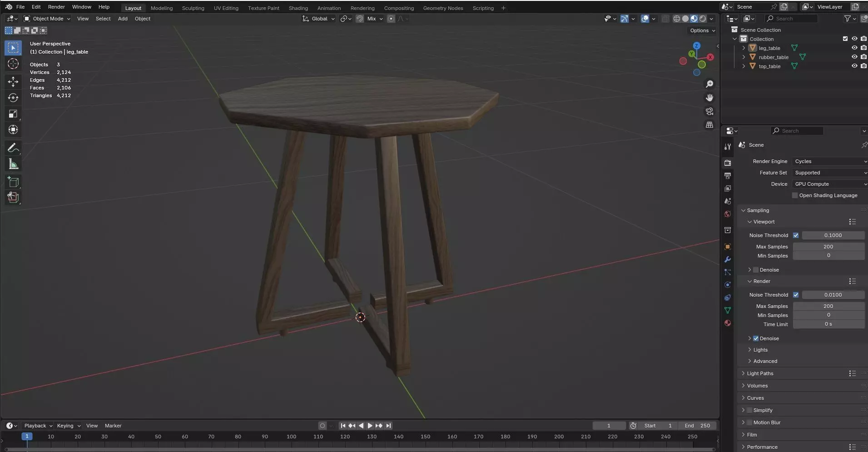This screenshot has height=452, width=868.
Task: Open the Object Mode dropdown
Action: pyautogui.click(x=47, y=19)
